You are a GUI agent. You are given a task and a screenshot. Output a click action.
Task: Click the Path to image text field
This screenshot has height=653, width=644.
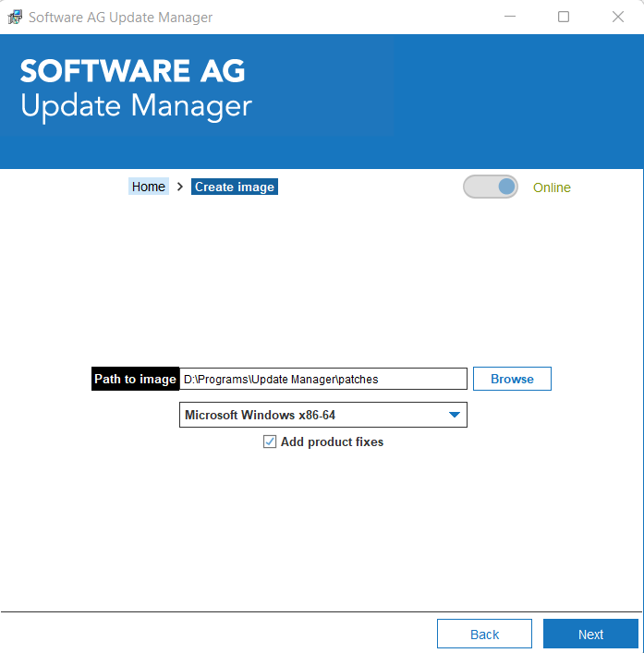pyautogui.click(x=323, y=379)
